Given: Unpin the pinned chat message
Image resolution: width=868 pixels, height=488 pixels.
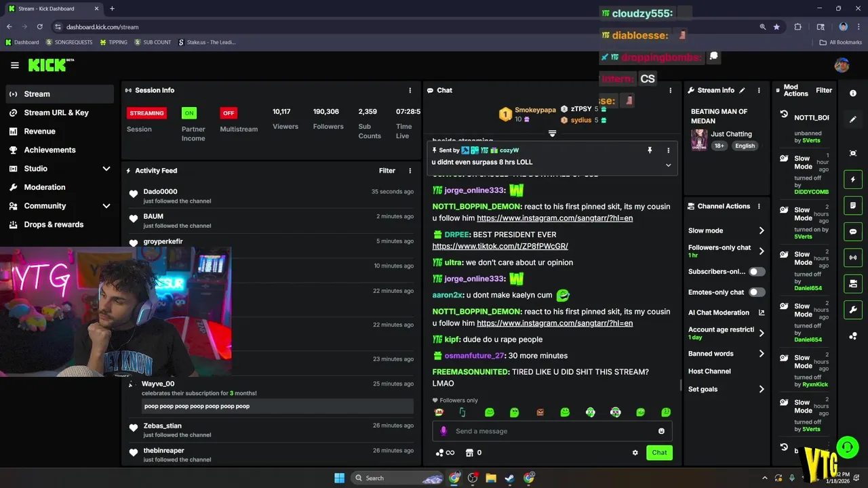Looking at the screenshot, I should [650, 150].
